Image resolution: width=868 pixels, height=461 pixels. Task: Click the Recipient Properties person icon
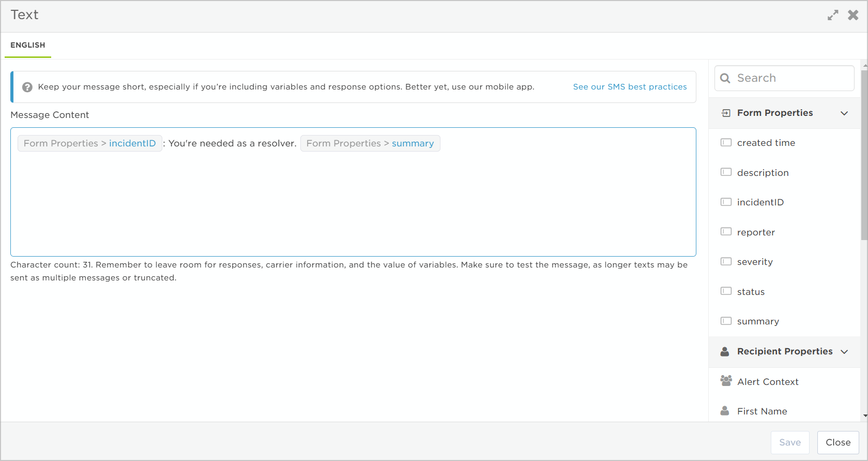(x=725, y=351)
